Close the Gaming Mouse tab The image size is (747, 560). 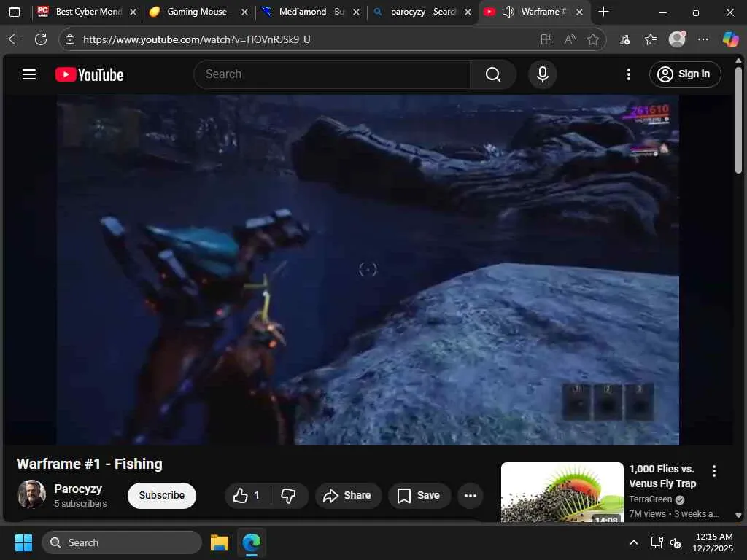click(245, 12)
